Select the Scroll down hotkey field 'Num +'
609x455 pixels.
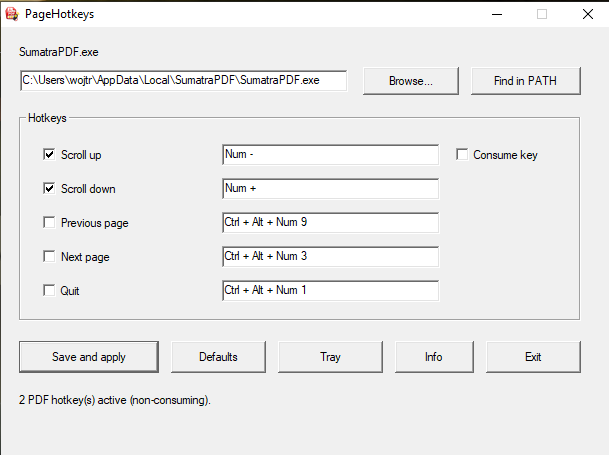(x=331, y=188)
